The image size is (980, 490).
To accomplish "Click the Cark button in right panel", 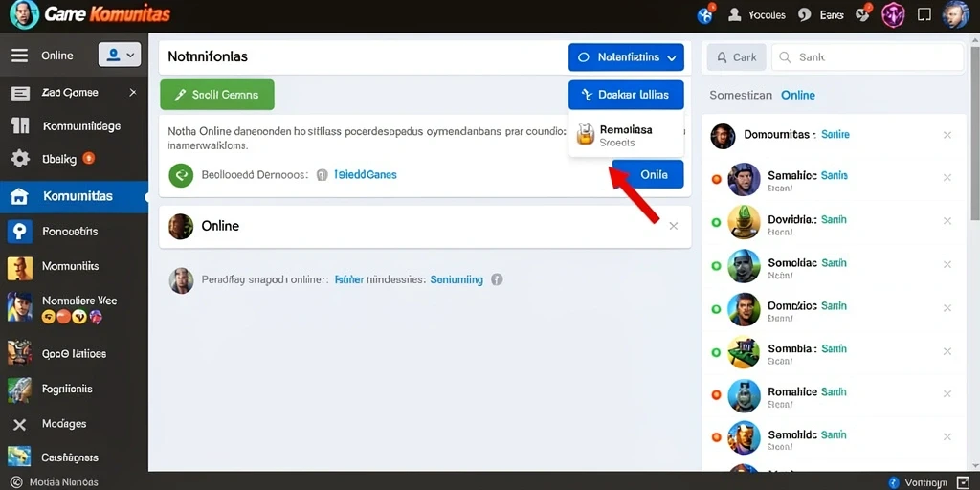I will (x=736, y=56).
